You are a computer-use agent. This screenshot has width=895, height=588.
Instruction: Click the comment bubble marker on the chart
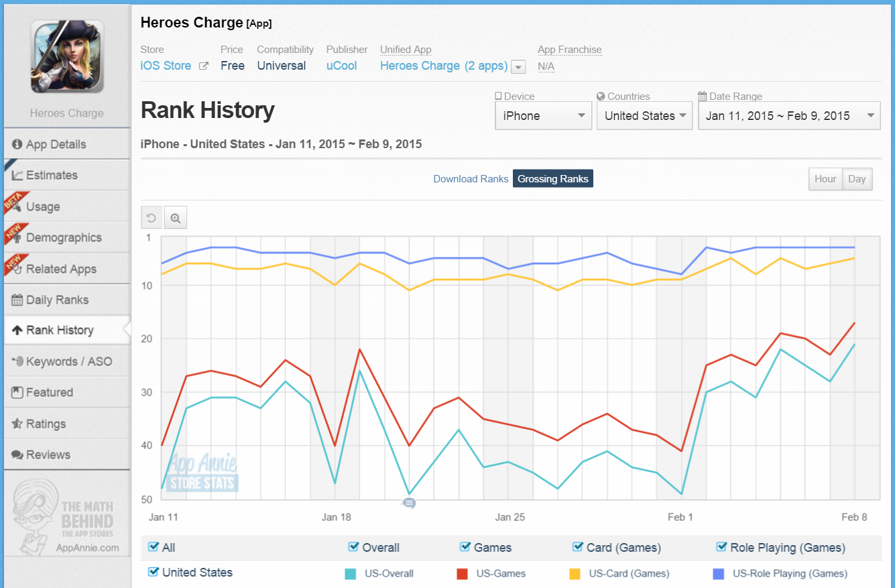point(410,502)
